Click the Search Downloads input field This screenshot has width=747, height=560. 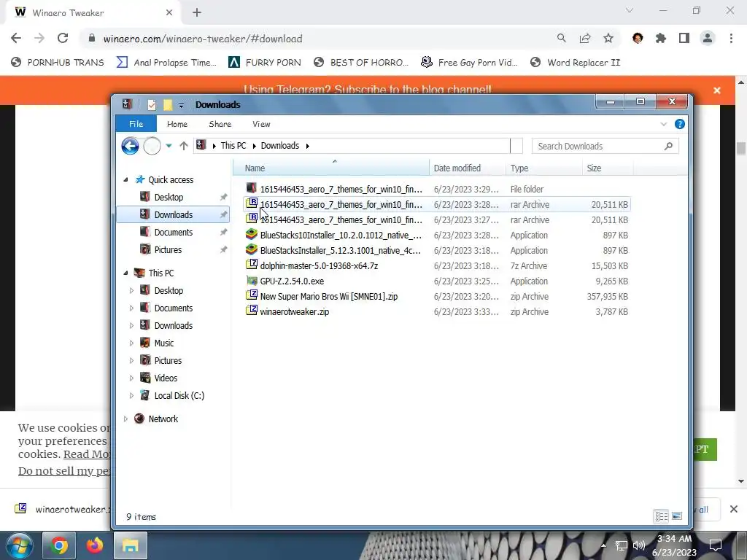(x=605, y=146)
